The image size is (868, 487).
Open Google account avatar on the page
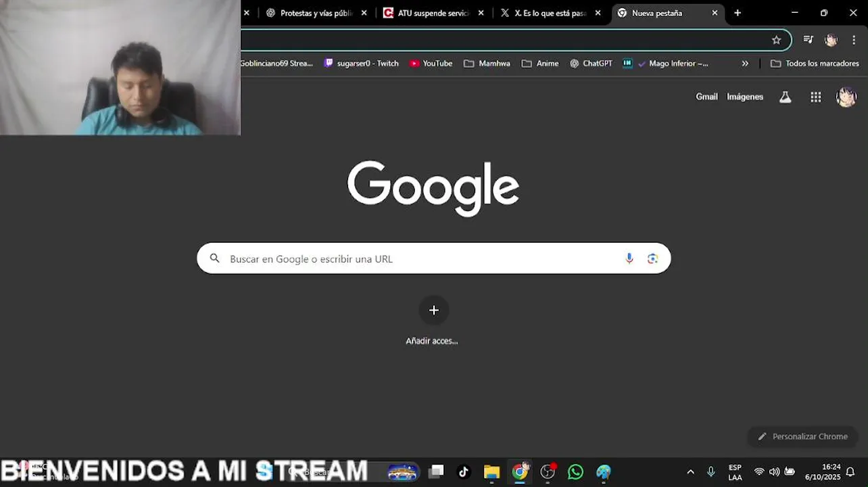pos(846,97)
